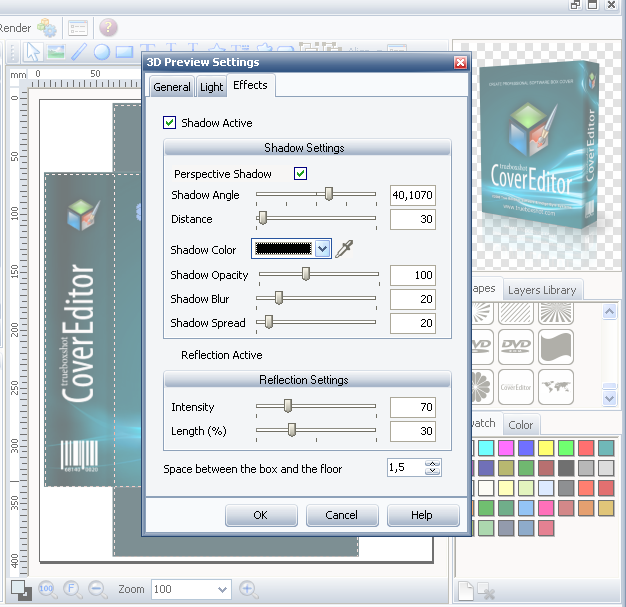Click the zoom out magnifier icon
Image resolution: width=626 pixels, height=607 pixels.
click(97, 589)
